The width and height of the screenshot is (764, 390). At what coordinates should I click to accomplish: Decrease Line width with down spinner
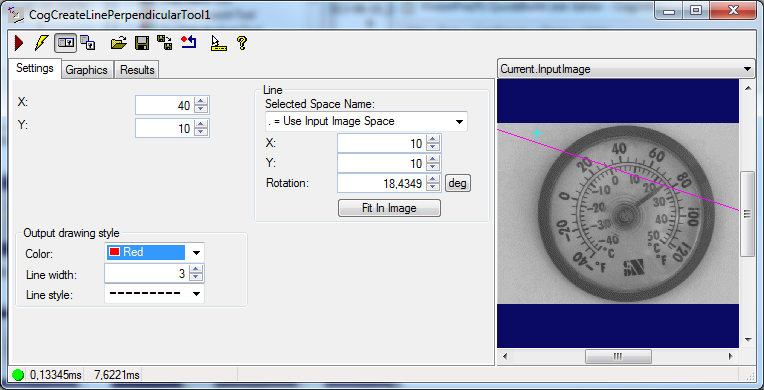coord(196,278)
